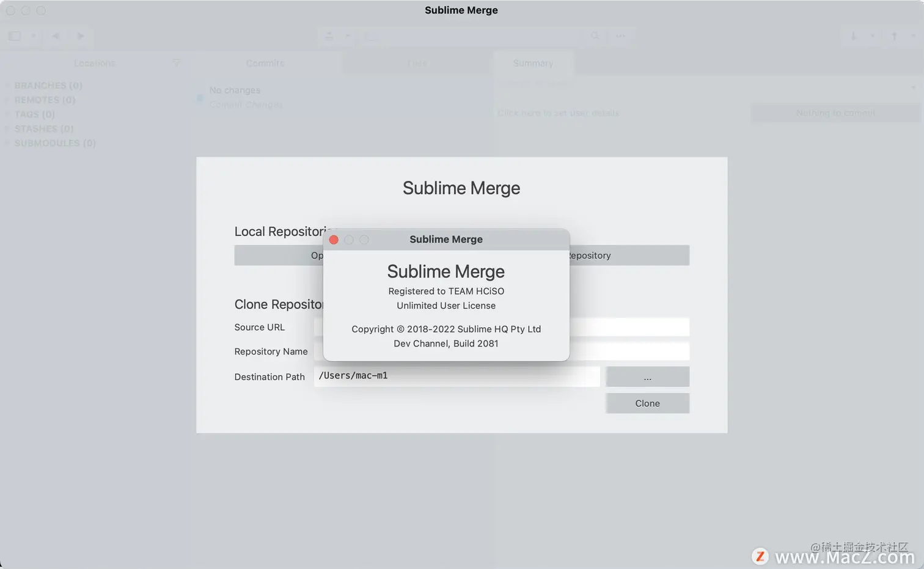Image resolution: width=924 pixels, height=569 pixels.
Task: Toggle the sidebar panel icon in toolbar
Action: pyautogui.click(x=14, y=36)
